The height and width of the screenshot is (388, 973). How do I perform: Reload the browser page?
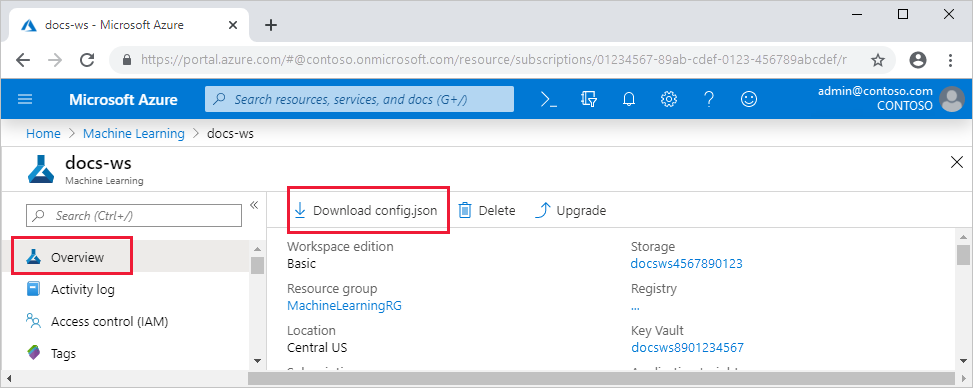[87, 60]
